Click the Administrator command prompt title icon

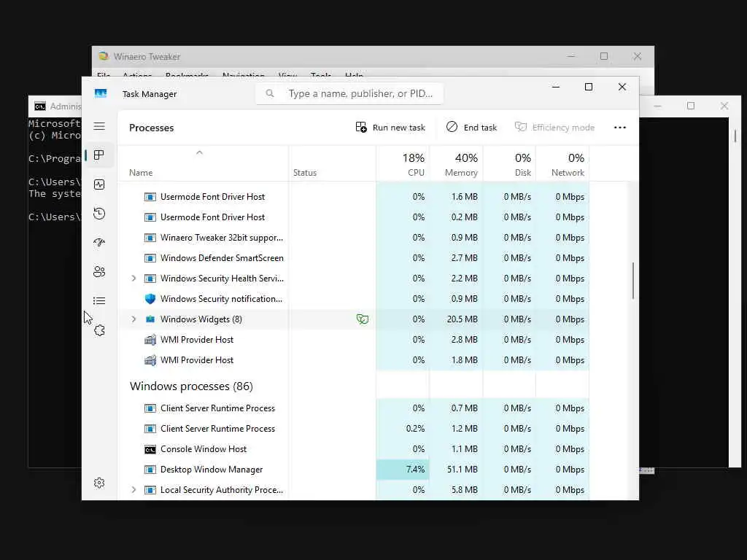[x=40, y=106]
